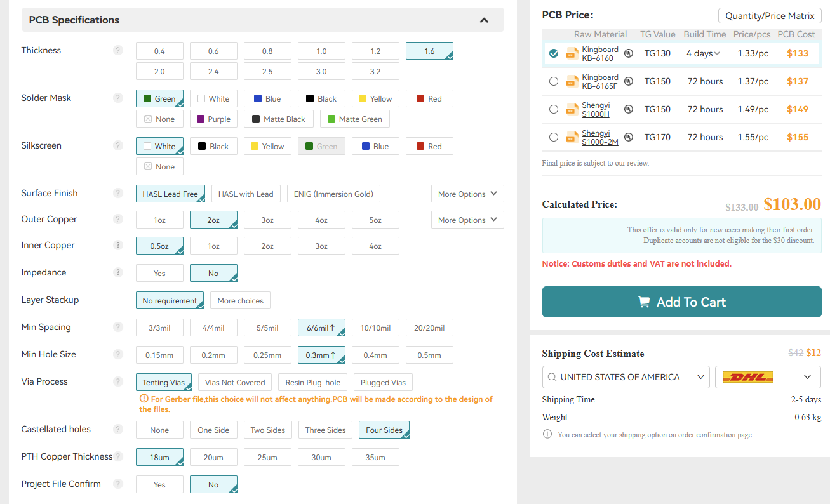
Task: Click the Add To Cart button
Action: click(x=681, y=302)
